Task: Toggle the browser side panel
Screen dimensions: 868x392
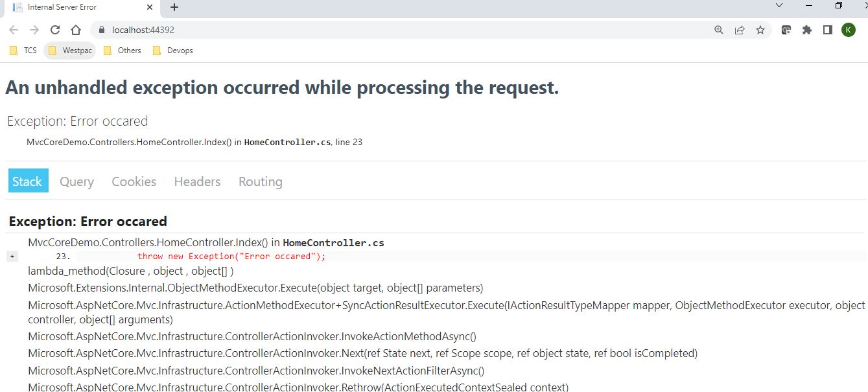Action: [827, 29]
